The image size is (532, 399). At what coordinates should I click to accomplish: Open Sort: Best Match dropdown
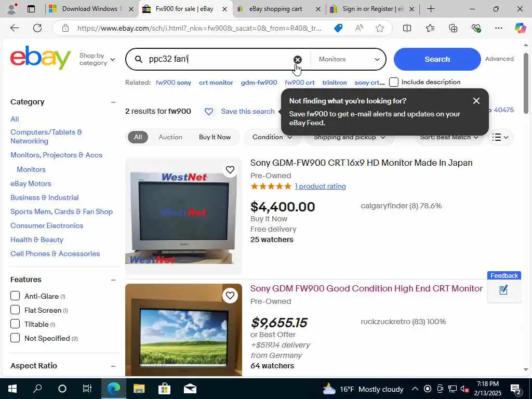coord(449,137)
